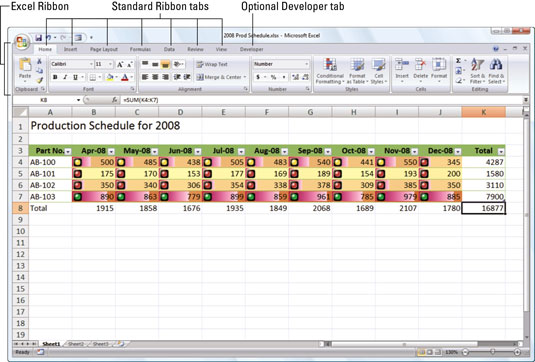Click the Increase Decimal icon
535x362 pixels.
tap(295, 77)
